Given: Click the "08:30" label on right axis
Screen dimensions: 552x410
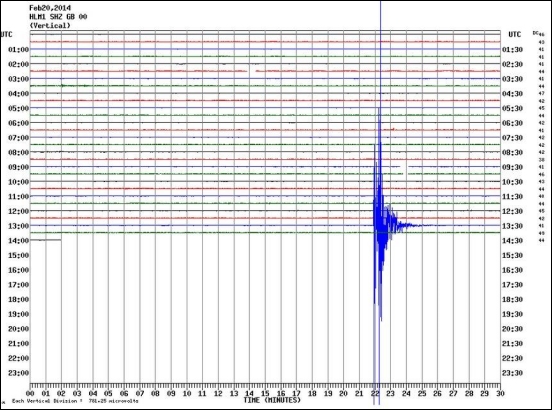Looking at the screenshot, I should coord(512,152).
